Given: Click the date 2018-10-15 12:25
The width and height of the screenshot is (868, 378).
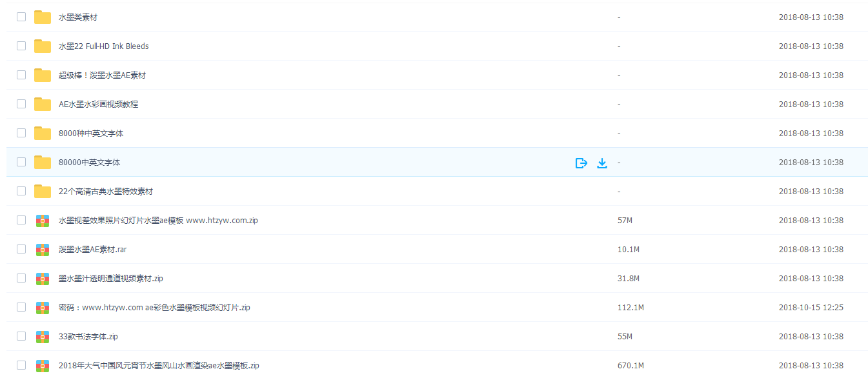Looking at the screenshot, I should point(811,308).
